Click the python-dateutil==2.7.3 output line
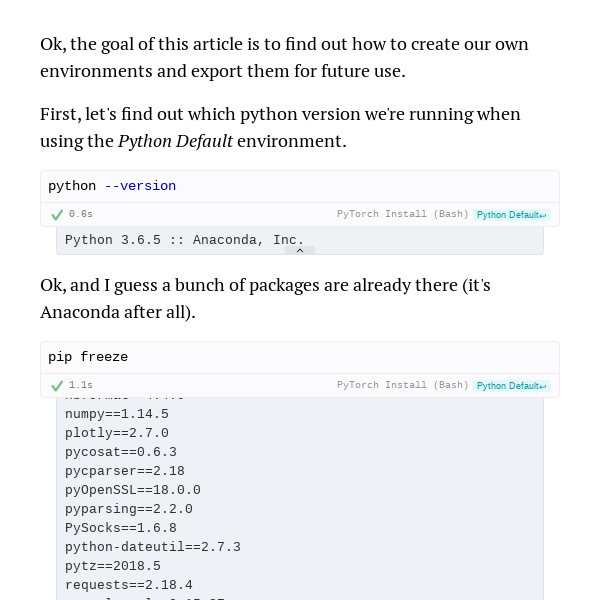 (x=153, y=547)
